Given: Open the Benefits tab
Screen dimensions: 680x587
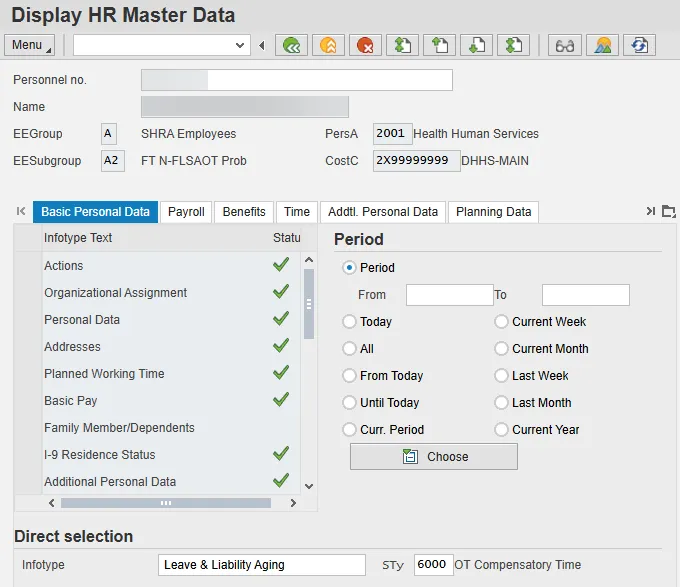Looking at the screenshot, I should pyautogui.click(x=244, y=212).
